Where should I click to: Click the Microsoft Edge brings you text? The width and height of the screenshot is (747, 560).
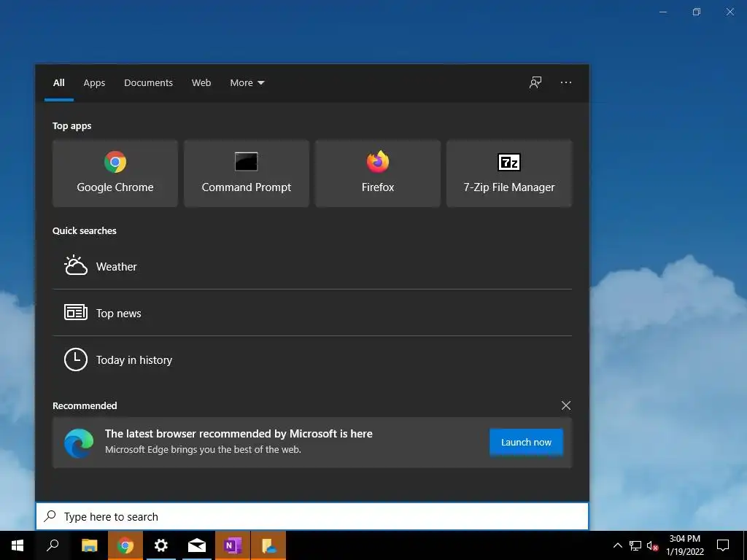(203, 449)
